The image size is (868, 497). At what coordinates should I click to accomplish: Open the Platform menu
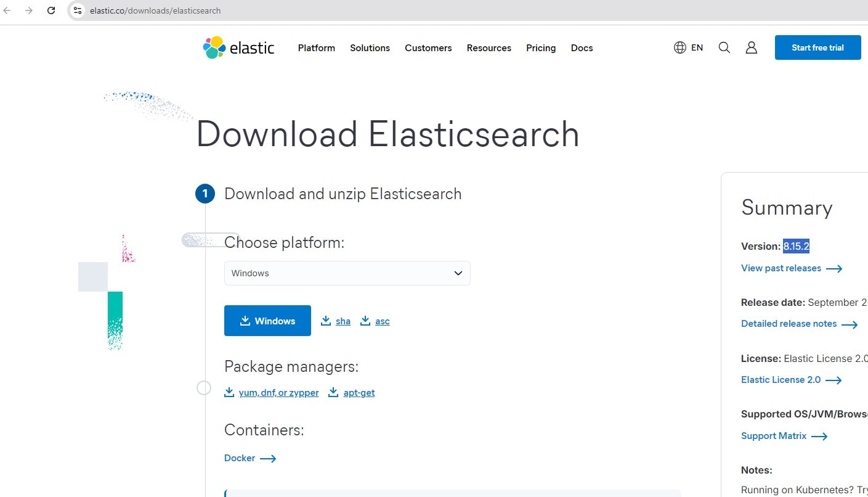point(317,47)
